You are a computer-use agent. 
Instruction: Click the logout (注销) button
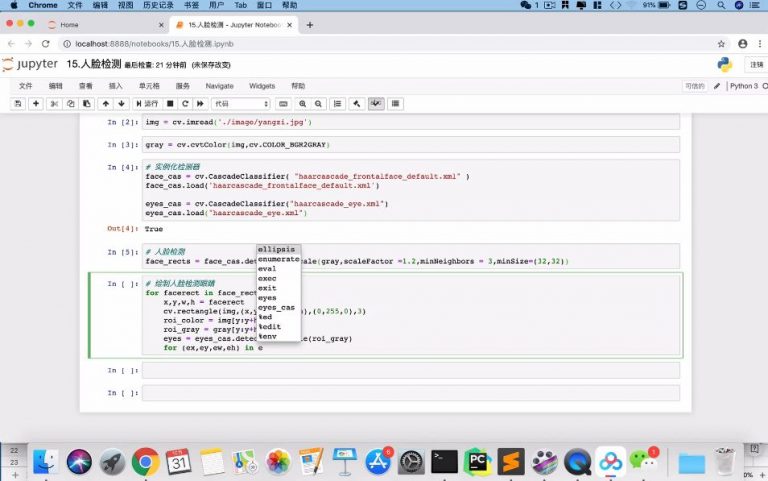[x=755, y=64]
